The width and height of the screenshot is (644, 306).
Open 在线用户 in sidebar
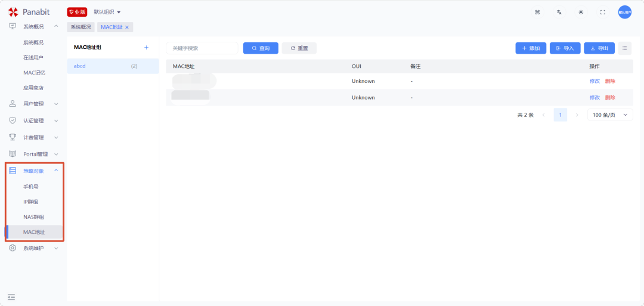[33, 57]
